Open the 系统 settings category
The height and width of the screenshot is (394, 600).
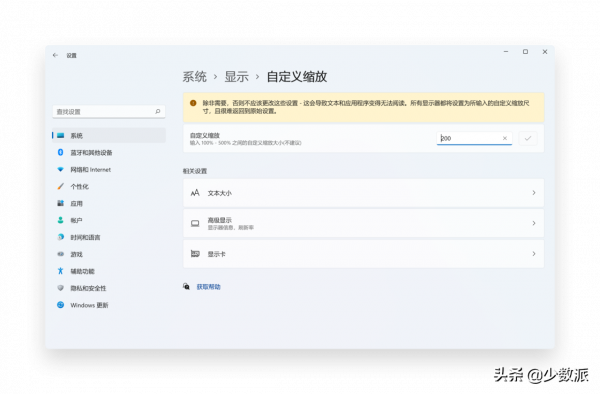[109, 135]
